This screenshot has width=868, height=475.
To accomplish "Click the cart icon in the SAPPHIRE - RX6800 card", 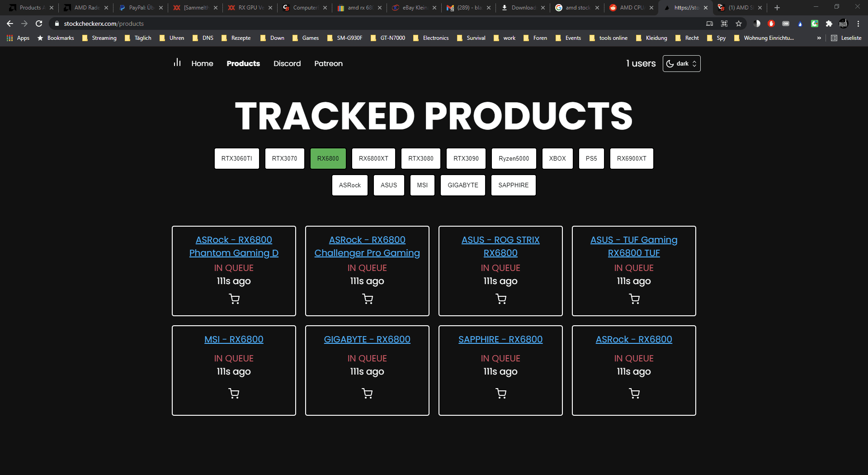I will click(501, 393).
